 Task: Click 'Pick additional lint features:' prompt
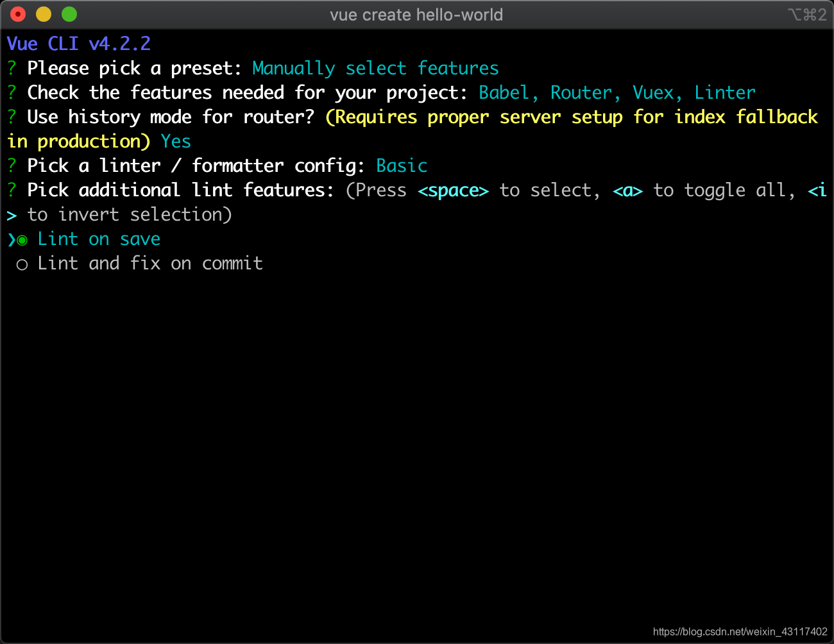181,190
